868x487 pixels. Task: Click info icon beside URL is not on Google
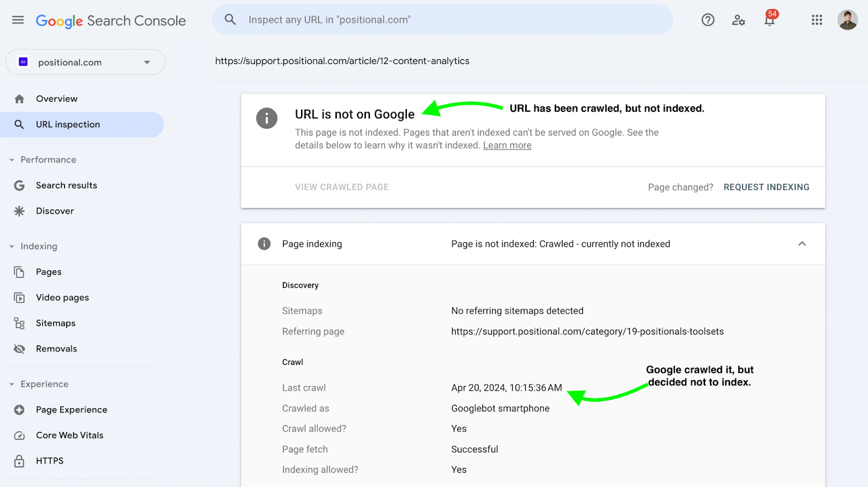[267, 118]
